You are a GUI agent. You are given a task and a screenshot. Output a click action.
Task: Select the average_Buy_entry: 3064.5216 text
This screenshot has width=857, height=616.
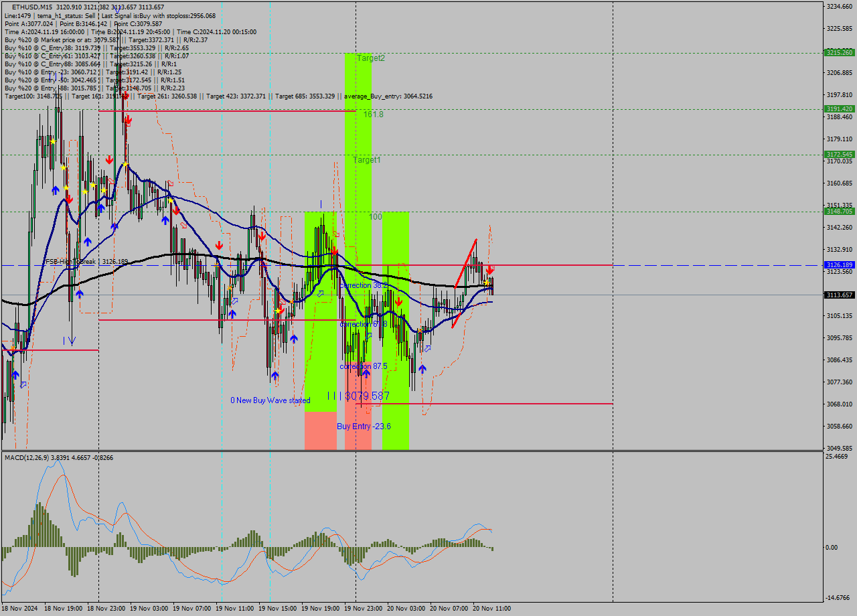[x=388, y=96]
